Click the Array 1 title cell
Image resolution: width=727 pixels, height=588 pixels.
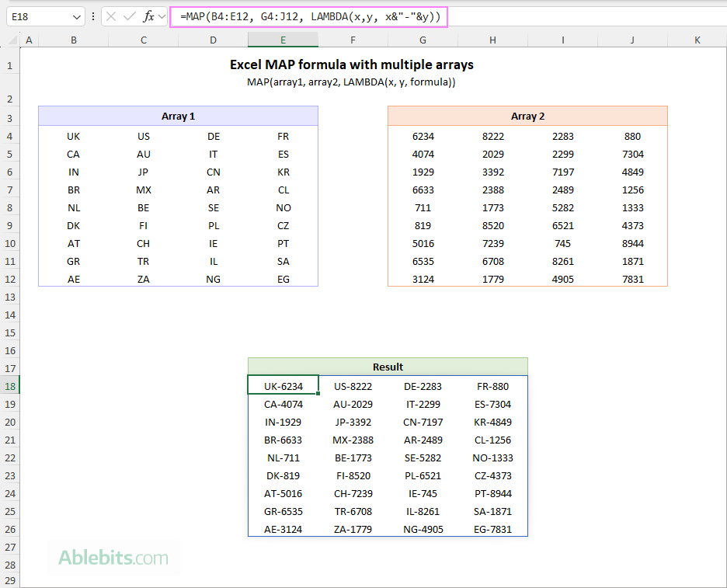pyautogui.click(x=178, y=115)
